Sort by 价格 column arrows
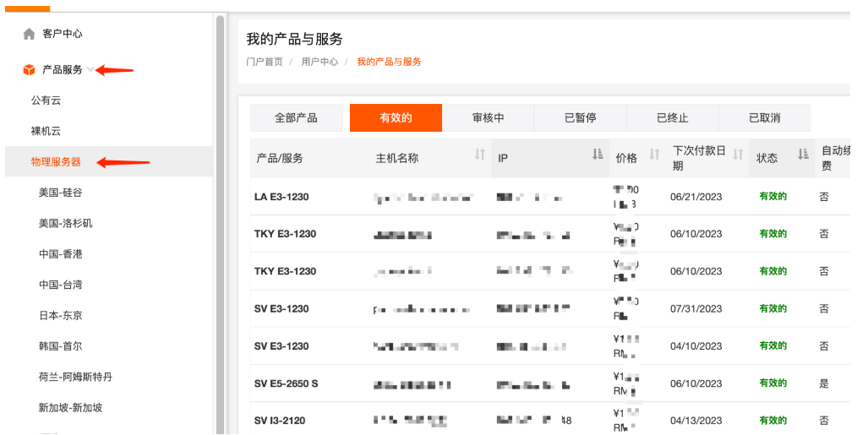Screen dimensions: 868x435 pyautogui.click(x=654, y=155)
